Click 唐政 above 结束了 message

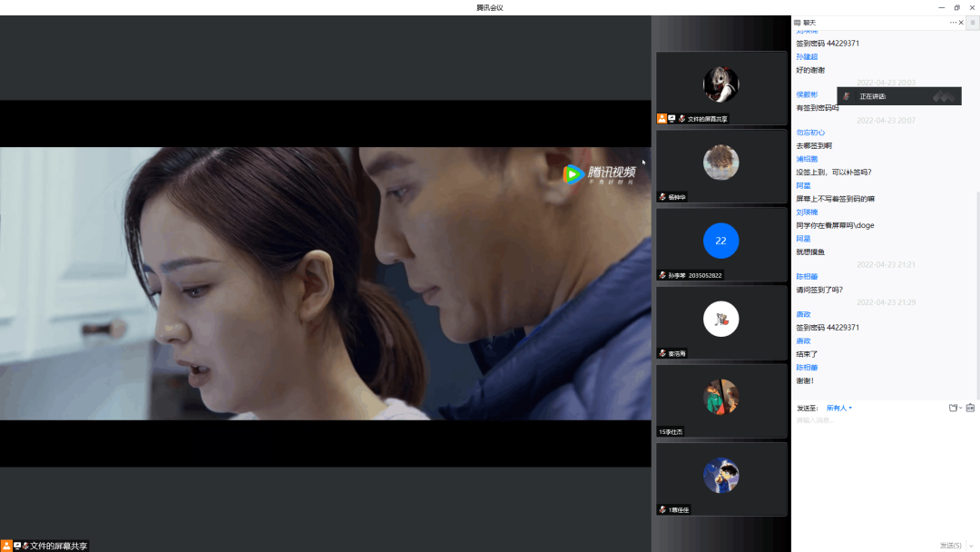tap(803, 341)
